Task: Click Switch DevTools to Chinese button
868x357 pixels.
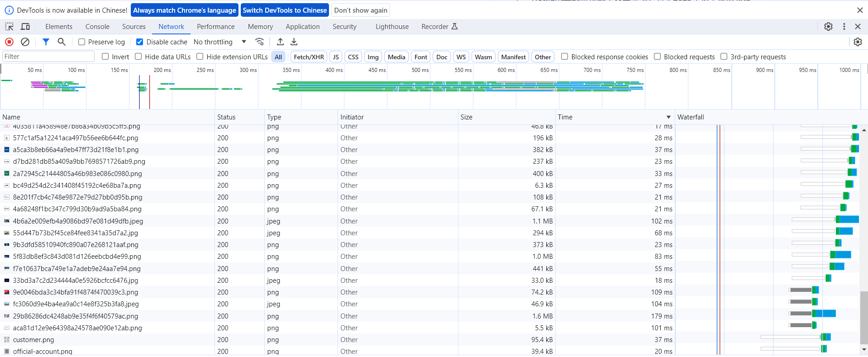Action: tap(285, 10)
